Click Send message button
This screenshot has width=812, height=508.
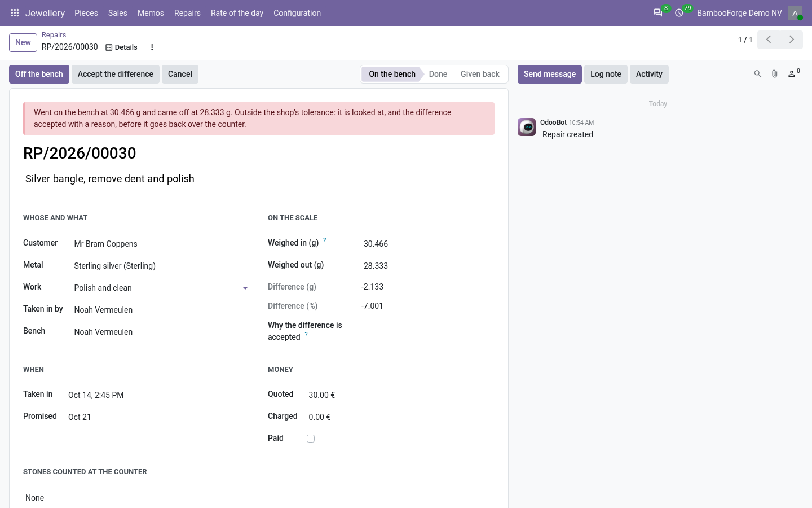pos(550,74)
